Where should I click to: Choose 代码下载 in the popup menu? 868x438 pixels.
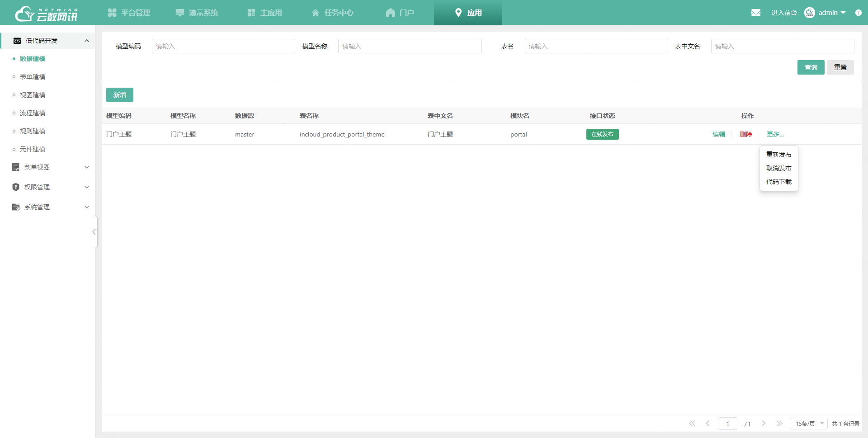778,182
